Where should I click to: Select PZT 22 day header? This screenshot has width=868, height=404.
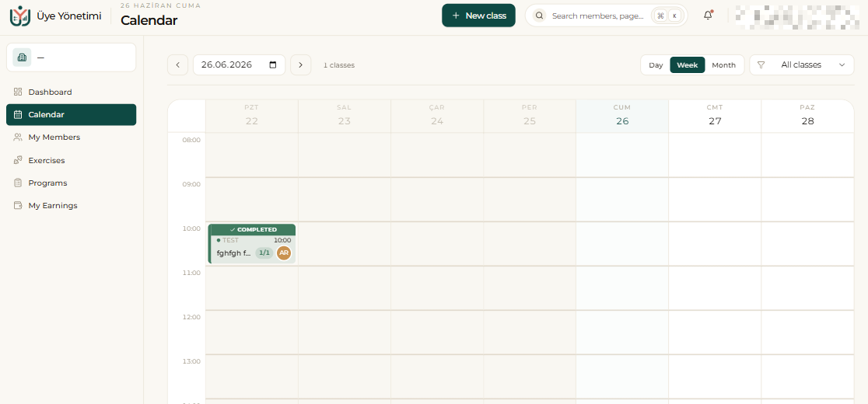252,116
